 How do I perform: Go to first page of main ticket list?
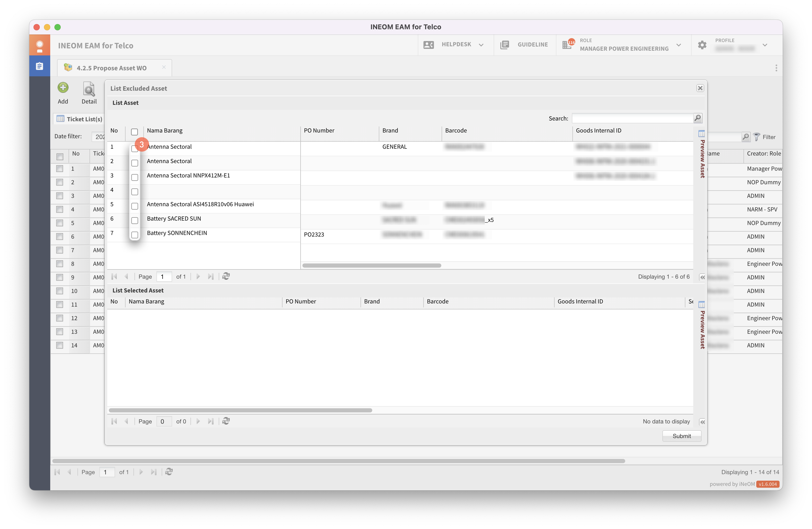tap(57, 472)
